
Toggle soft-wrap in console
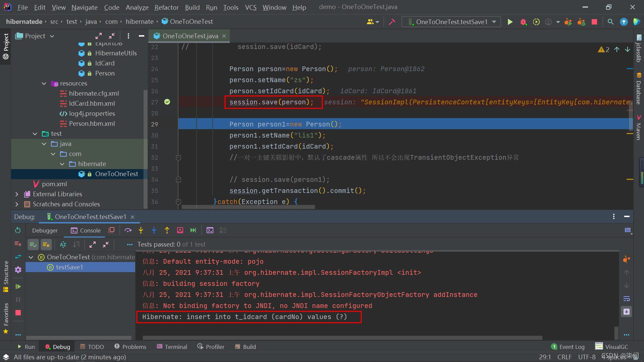(x=627, y=299)
